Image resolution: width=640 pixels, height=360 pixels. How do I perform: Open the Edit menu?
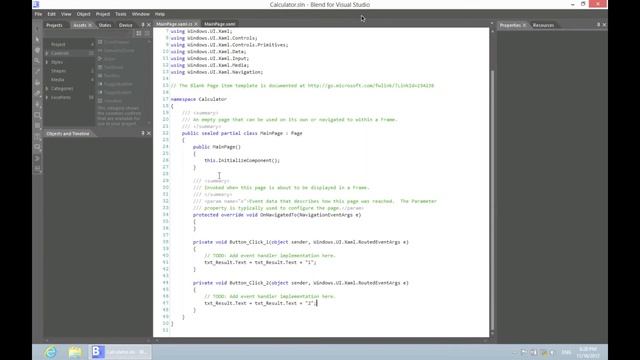tap(51, 14)
